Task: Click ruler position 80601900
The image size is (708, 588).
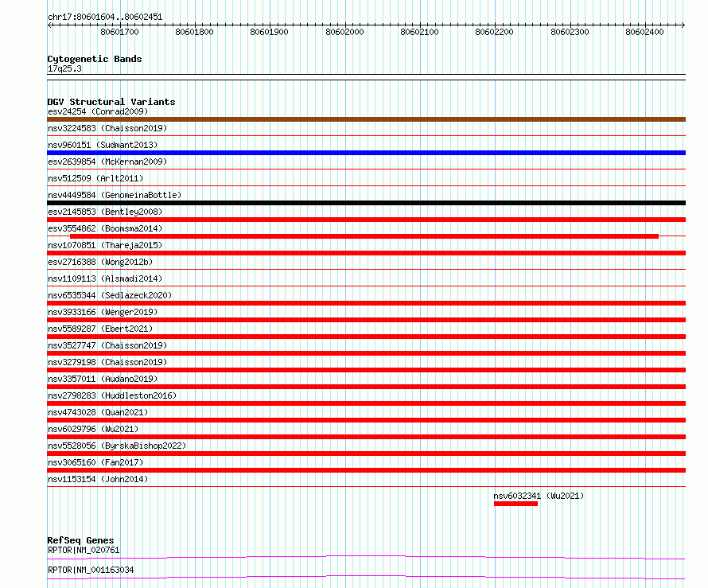Action: [x=269, y=32]
